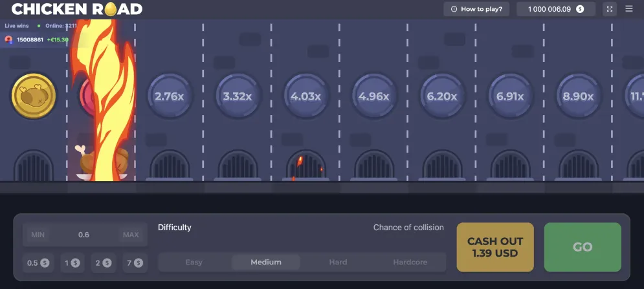The image size is (644, 289).
Task: Click the gold chicken coin
Action: click(x=33, y=96)
